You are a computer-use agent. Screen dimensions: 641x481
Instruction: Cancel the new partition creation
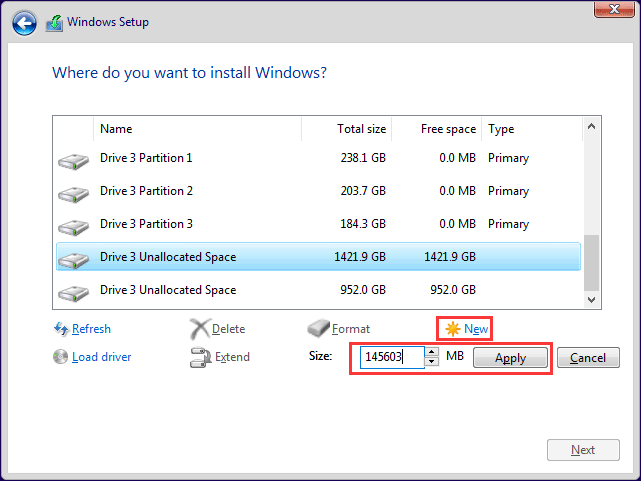[x=588, y=358]
